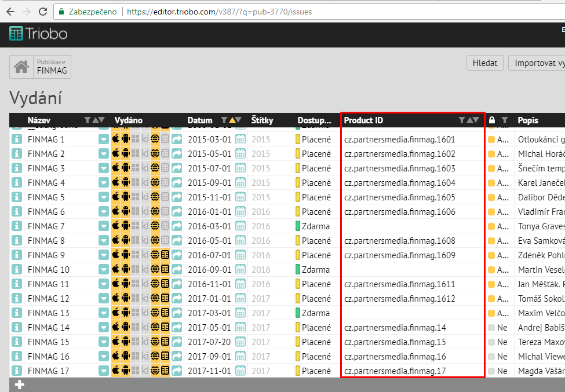Viewport: 565px width, 392px height.
Task: Click the Dostup... column header
Action: [314, 120]
